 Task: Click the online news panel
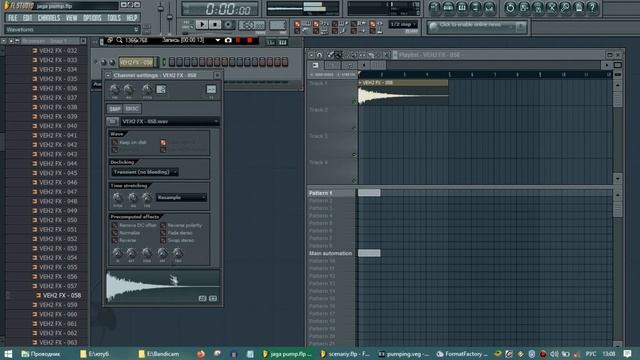point(476,27)
